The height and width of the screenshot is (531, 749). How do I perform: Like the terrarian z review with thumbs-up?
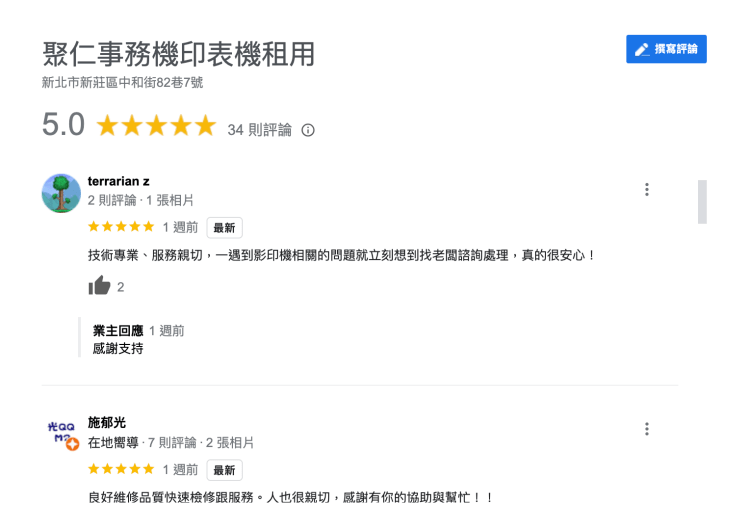pos(99,286)
